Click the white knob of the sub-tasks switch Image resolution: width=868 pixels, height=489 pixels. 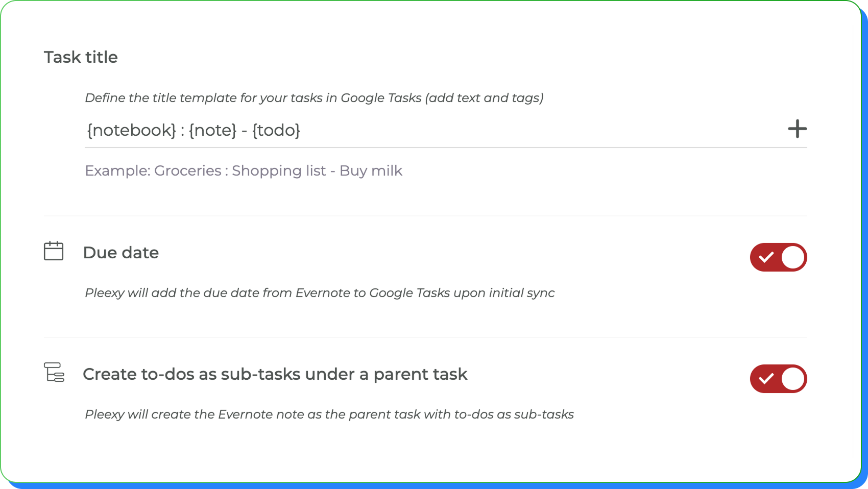[x=792, y=379]
